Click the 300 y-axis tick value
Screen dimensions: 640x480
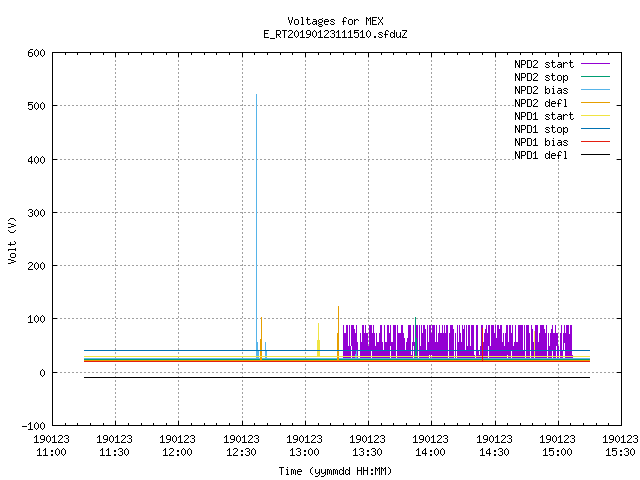(x=36, y=213)
